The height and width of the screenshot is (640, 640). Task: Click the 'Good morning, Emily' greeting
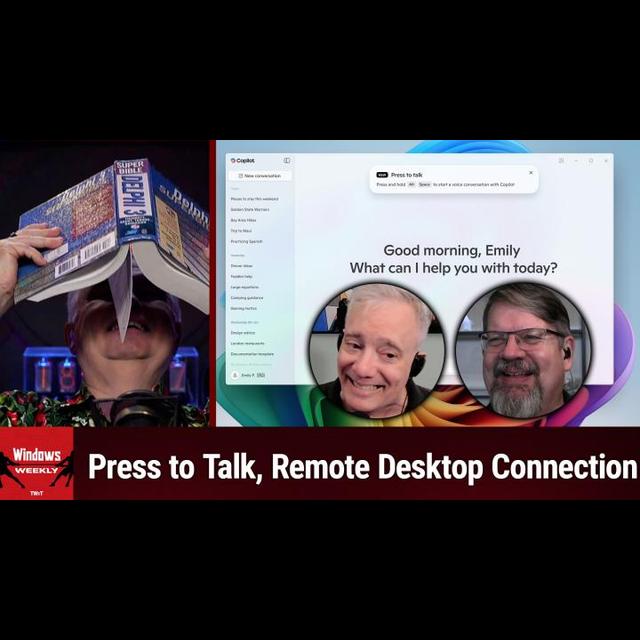451,250
